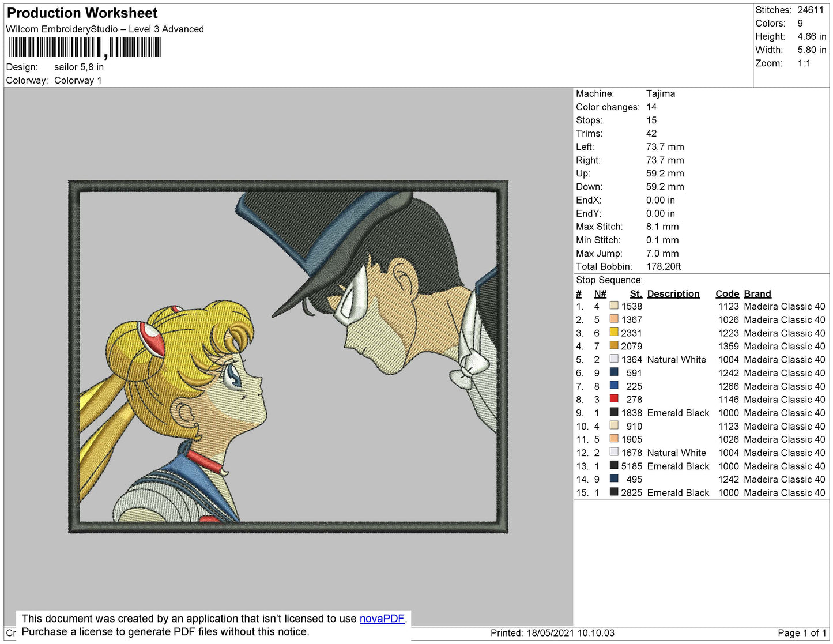Click the novaPDF hyperlink

[x=382, y=619]
